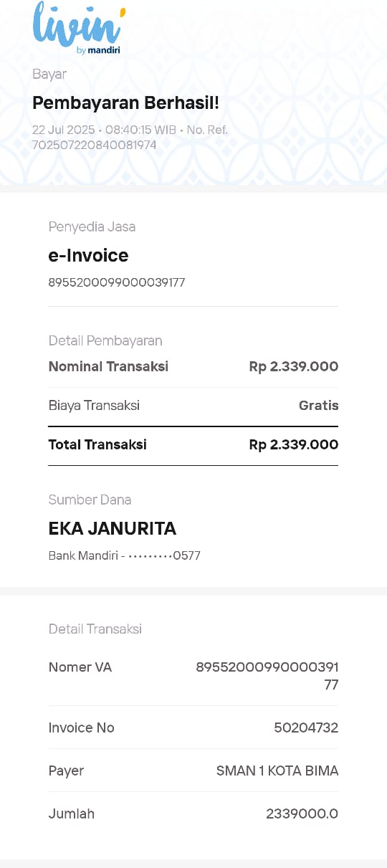Select the Biaya Transaksi Gratis value
Screen dimensions: 387x868
[x=318, y=406]
